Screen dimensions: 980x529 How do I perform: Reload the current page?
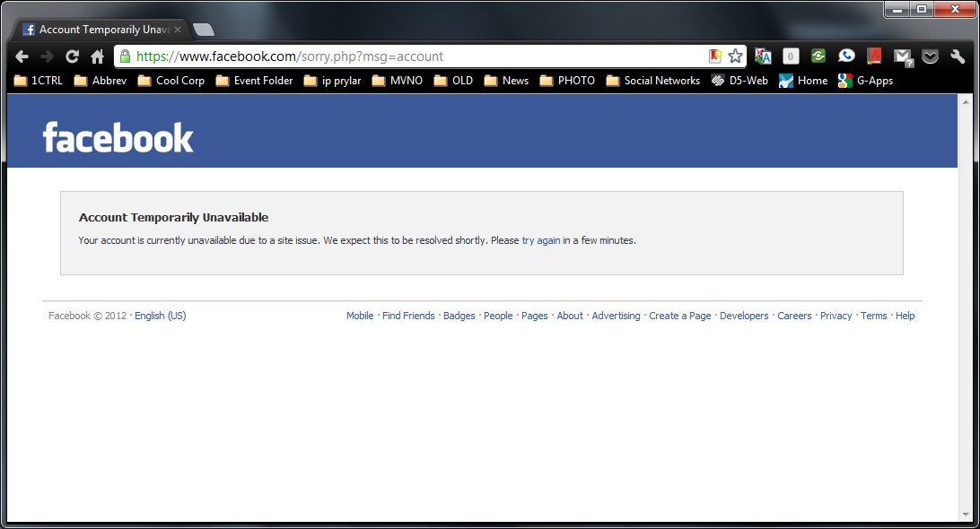point(71,56)
